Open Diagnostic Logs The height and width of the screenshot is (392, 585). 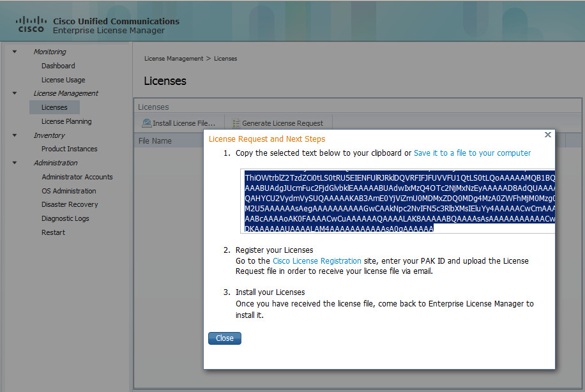coord(65,218)
